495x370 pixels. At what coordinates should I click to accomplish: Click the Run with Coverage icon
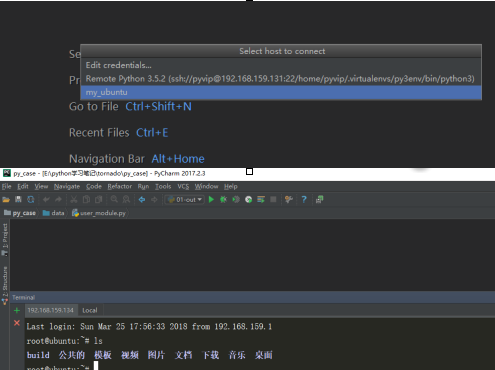236,199
